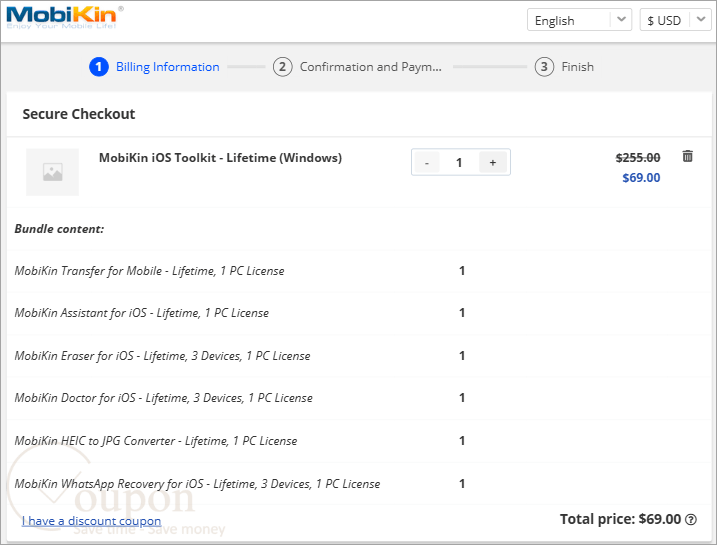Click product title MobiKin iOS Toolkit - Lifetime (Windows)
The width and height of the screenshot is (717, 545).
coord(220,158)
